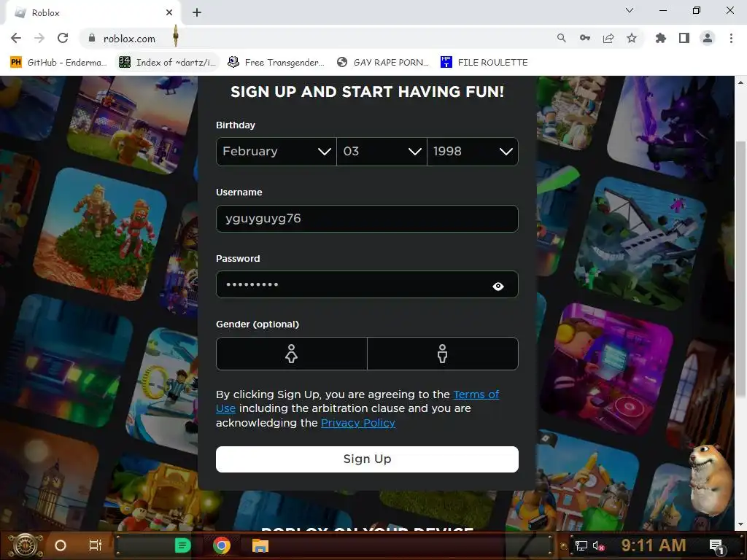747x560 pixels.
Task: Click the Username field with yguyguyg76
Action: click(367, 219)
